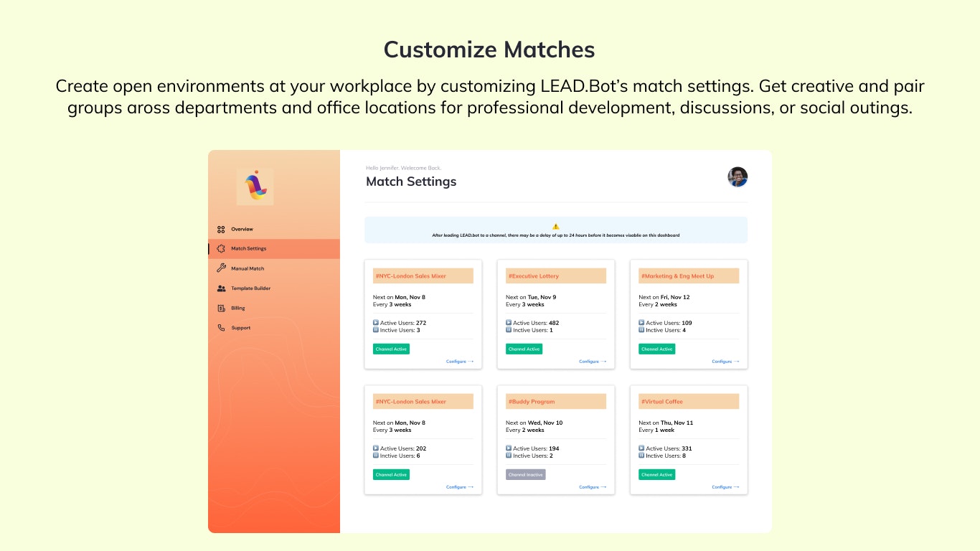Viewport: 980px width, 551px height.
Task: Click the #Buddy Program card title
Action: tap(532, 402)
